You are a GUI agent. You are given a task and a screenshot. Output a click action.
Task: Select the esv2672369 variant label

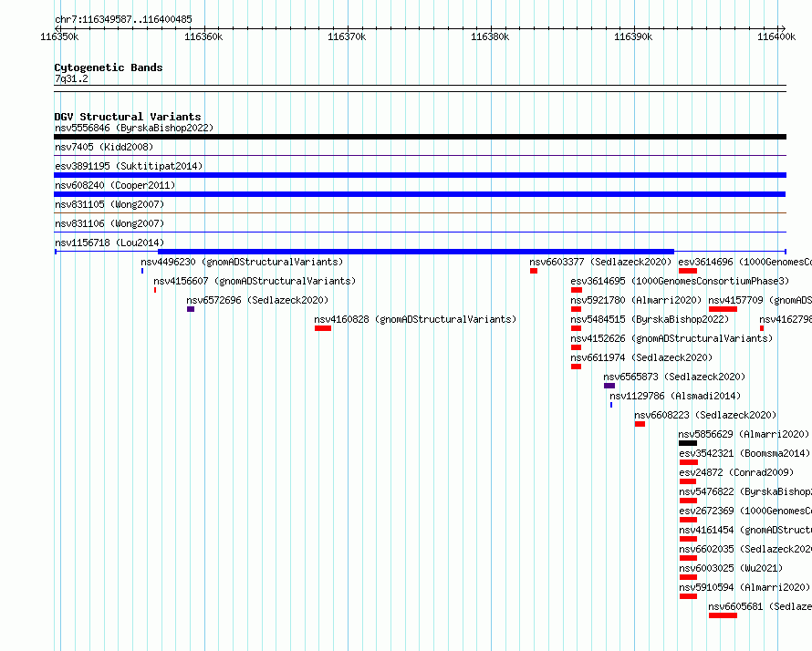click(745, 511)
